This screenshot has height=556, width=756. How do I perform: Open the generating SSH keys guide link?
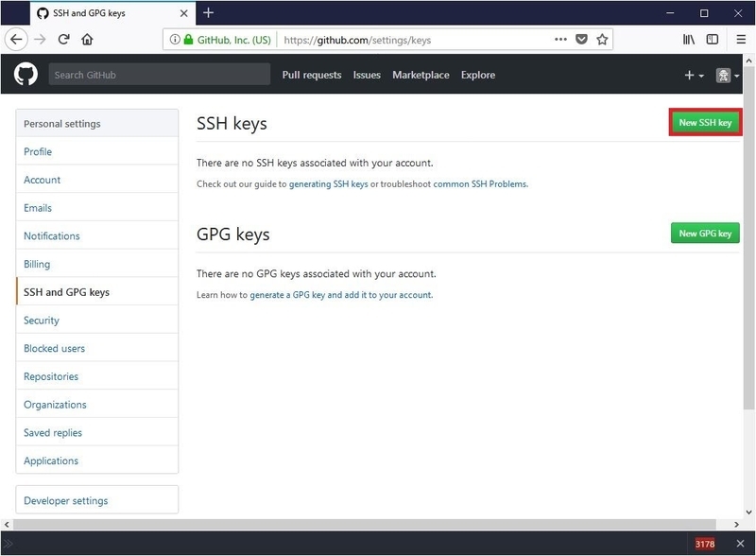(328, 184)
